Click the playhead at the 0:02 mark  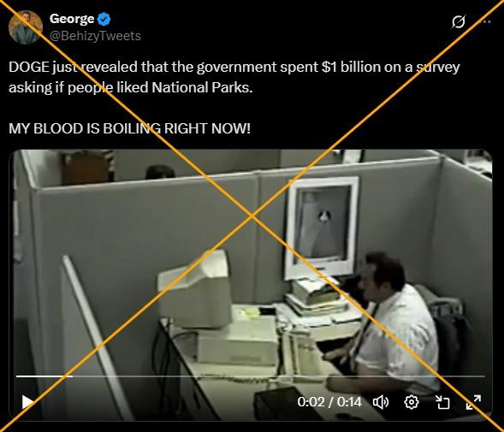tap(73, 376)
